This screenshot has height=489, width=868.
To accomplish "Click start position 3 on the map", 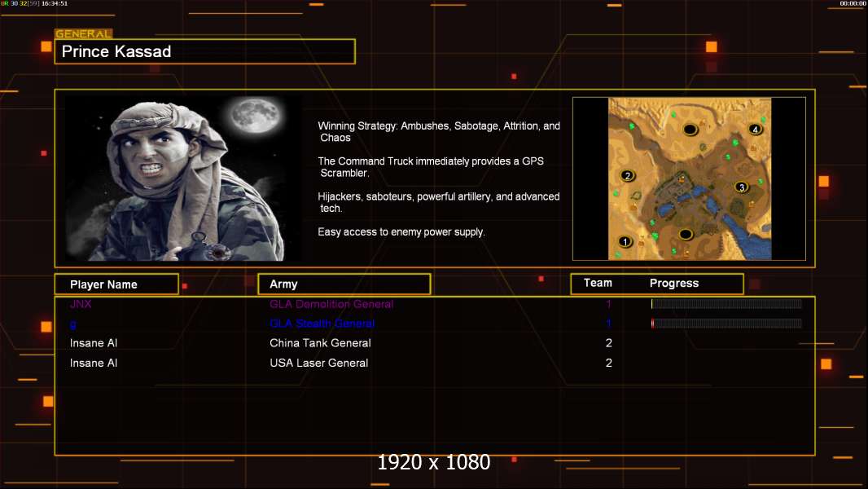I will coord(741,187).
